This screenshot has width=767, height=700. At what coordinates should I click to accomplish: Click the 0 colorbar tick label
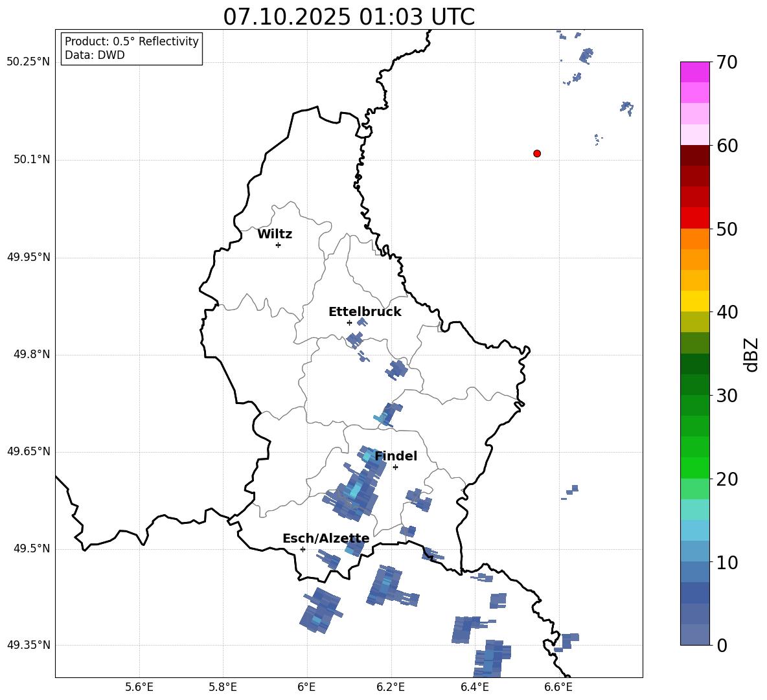[722, 645]
